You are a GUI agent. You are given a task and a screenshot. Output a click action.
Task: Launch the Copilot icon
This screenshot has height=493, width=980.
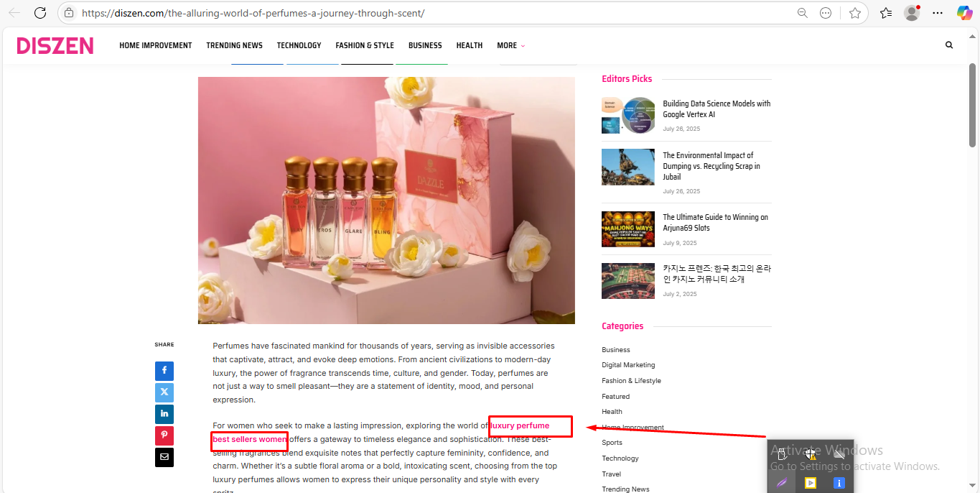coord(964,13)
